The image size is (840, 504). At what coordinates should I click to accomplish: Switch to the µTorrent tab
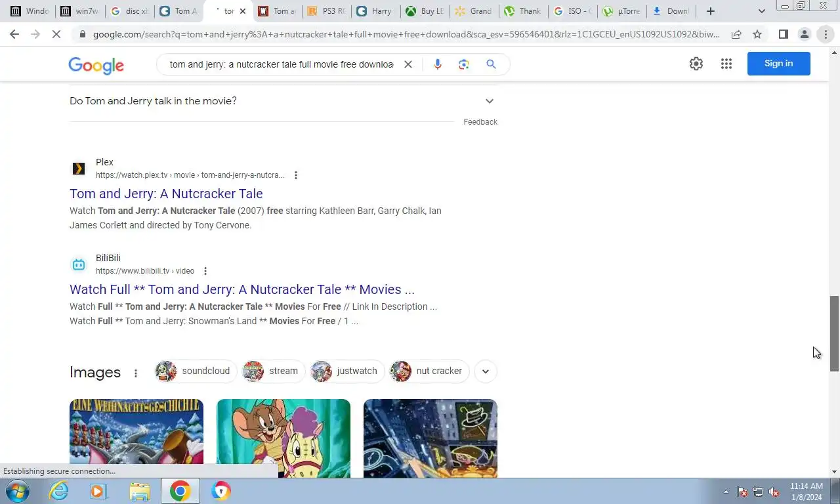621,11
